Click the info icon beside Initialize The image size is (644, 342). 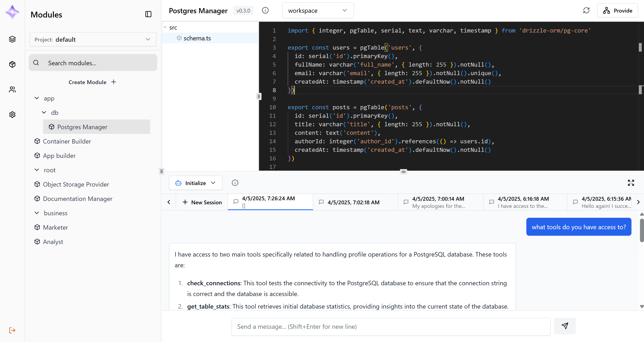pos(235,183)
